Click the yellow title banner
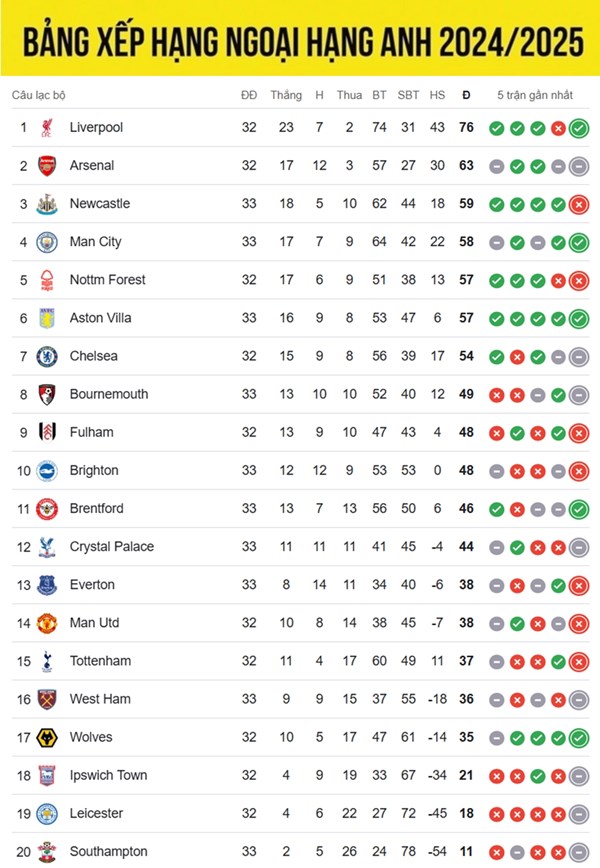The height and width of the screenshot is (868, 600). click(x=300, y=38)
